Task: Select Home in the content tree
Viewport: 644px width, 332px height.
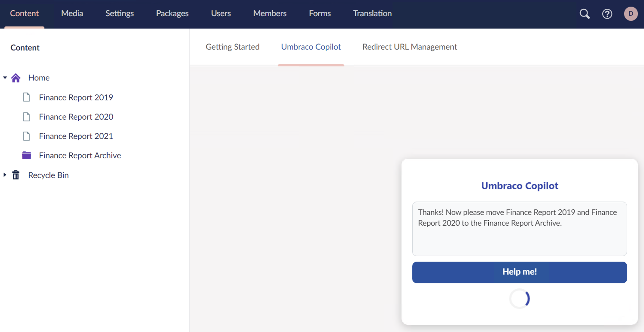Action: [x=39, y=78]
